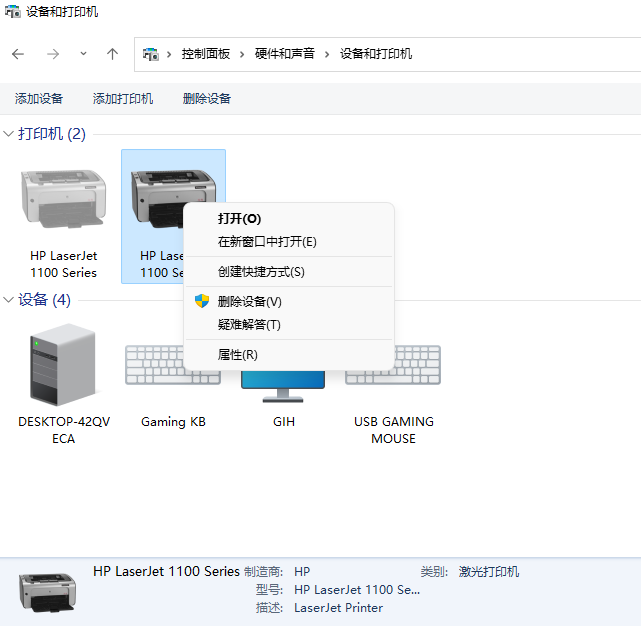Click 添加设备 in the toolbar
This screenshot has width=641, height=626.
(x=39, y=99)
